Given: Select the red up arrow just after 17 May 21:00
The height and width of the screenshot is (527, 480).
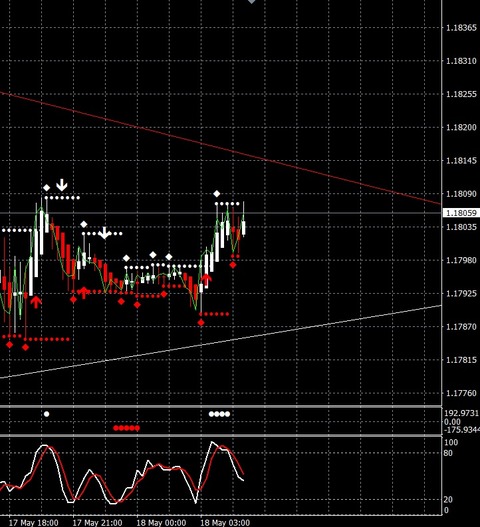Looking at the screenshot, I should click(x=84, y=293).
